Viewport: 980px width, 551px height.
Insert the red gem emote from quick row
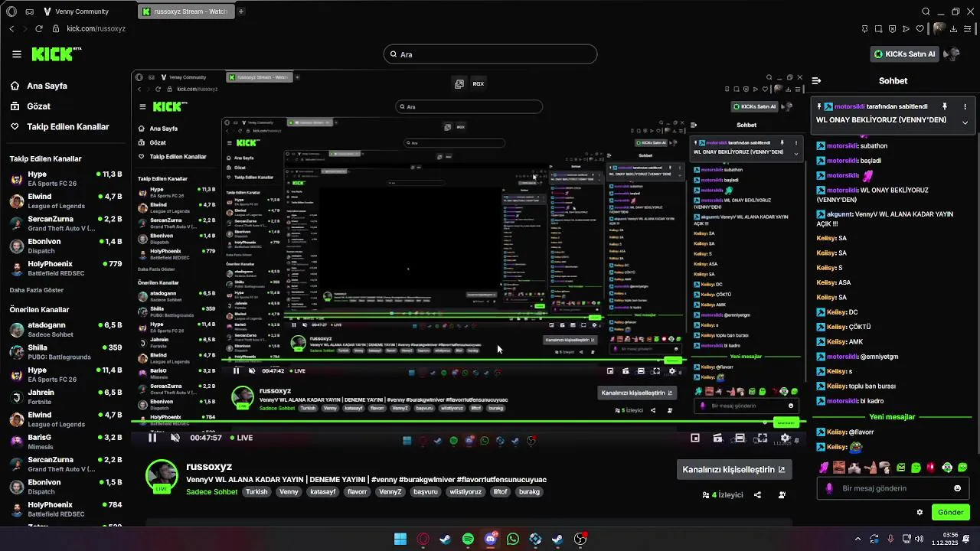[931, 468]
